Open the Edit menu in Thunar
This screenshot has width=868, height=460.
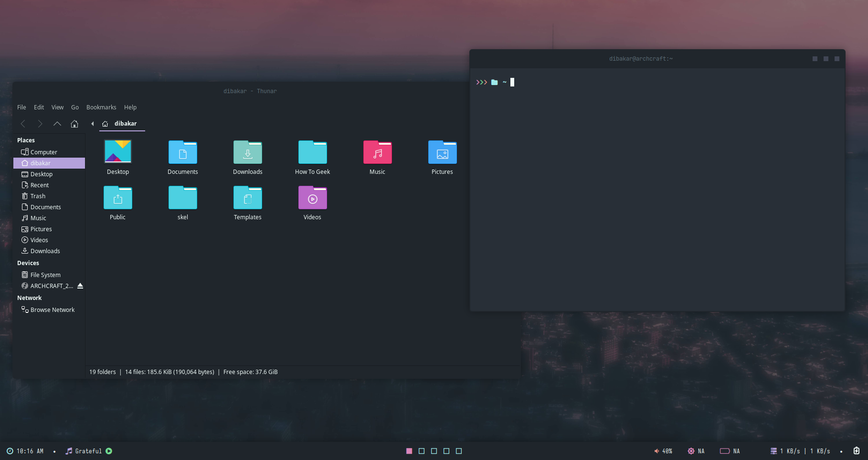tap(39, 107)
